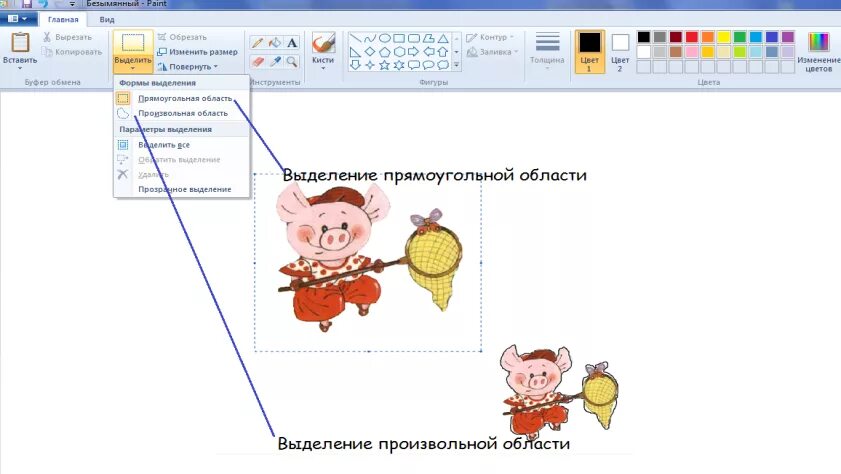Pick the red palette swatch
The height and width of the screenshot is (474, 841).
click(692, 37)
